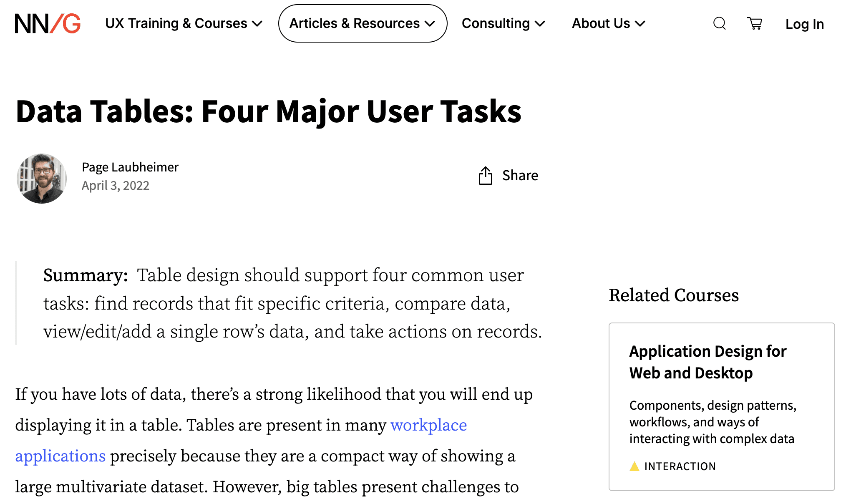Click the NN/g logo
Viewport: 846px width, 504px height.
point(48,23)
